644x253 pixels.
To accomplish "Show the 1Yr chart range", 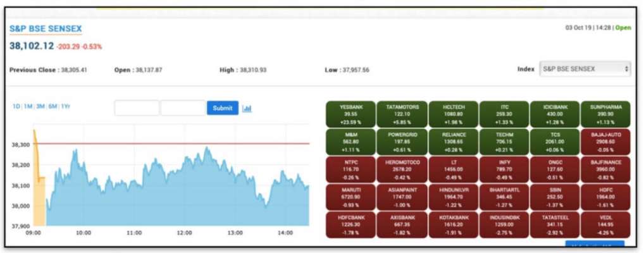I will 65,106.
